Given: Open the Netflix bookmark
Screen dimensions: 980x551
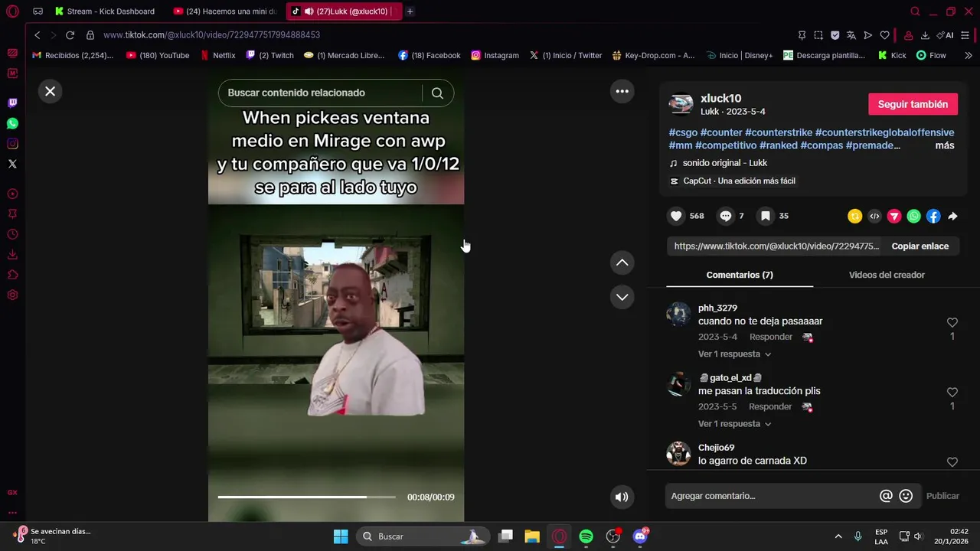Looking at the screenshot, I should pos(217,55).
